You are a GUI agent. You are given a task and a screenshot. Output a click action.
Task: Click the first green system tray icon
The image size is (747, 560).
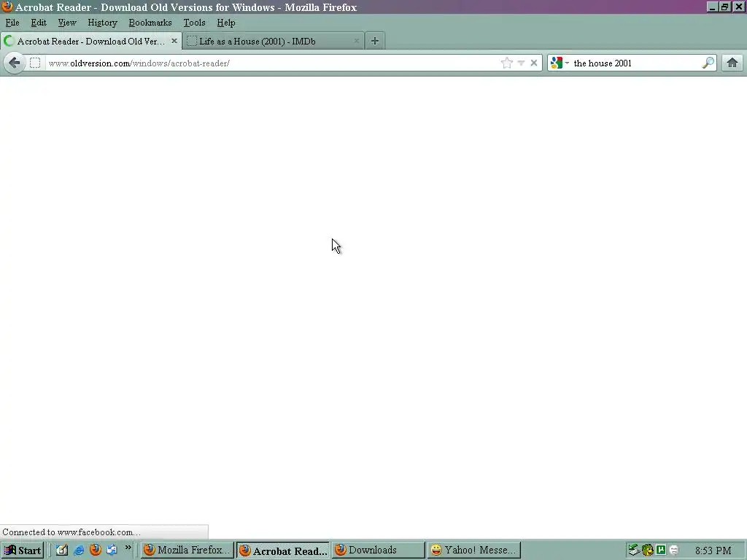click(633, 550)
